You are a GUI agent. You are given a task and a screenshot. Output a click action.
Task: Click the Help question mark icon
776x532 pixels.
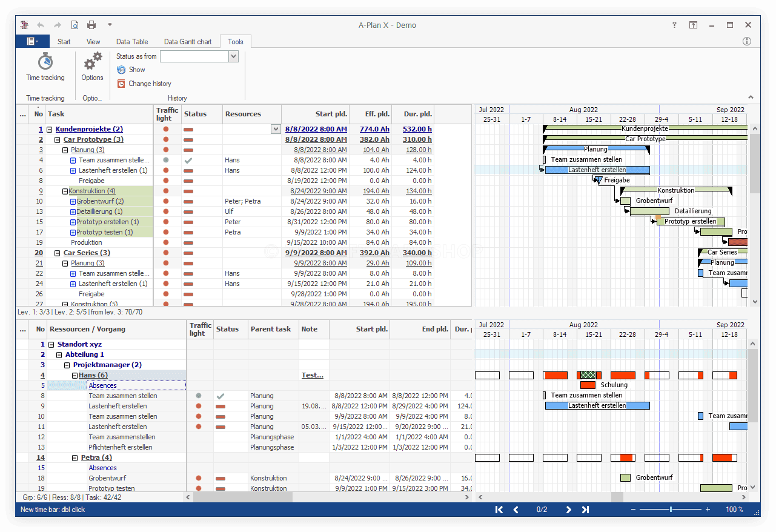tap(674, 25)
